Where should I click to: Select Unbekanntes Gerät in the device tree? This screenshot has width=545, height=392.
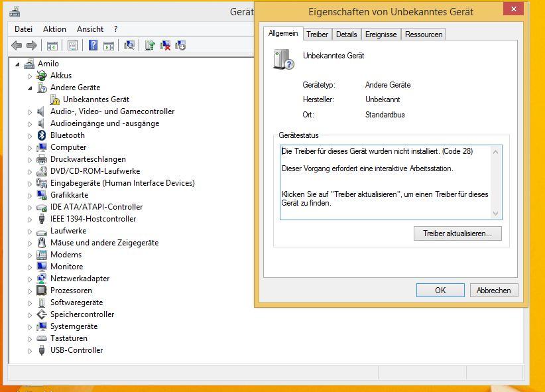[x=96, y=99]
